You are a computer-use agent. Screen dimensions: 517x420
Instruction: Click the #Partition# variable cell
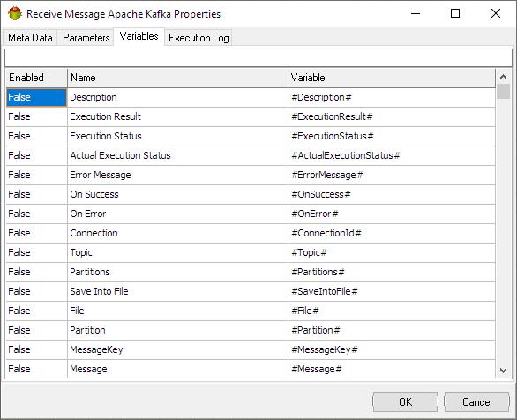coord(392,331)
